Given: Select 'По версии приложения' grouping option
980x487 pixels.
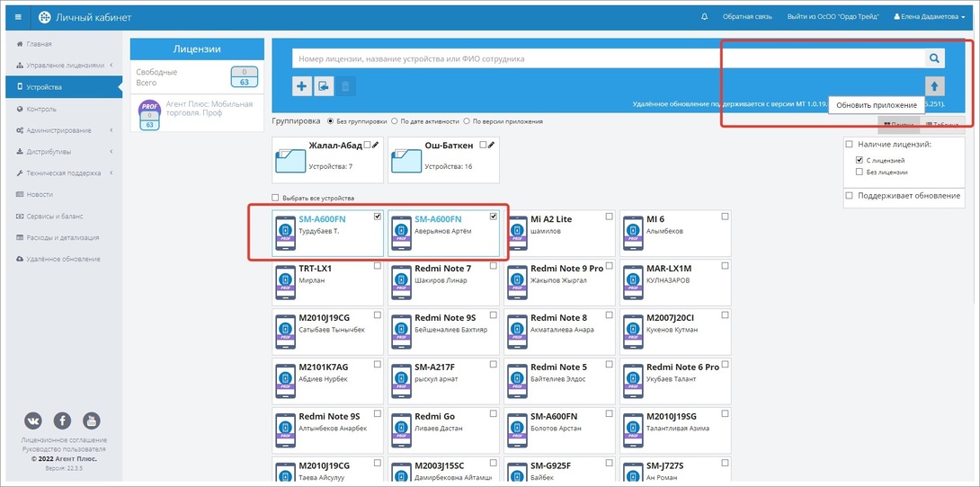Looking at the screenshot, I should 467,121.
